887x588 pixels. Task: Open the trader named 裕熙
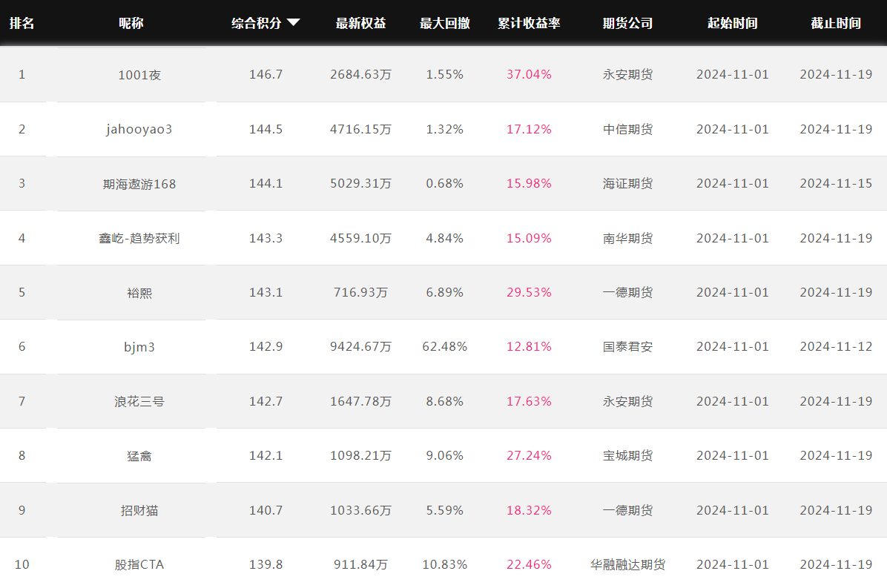(x=139, y=293)
